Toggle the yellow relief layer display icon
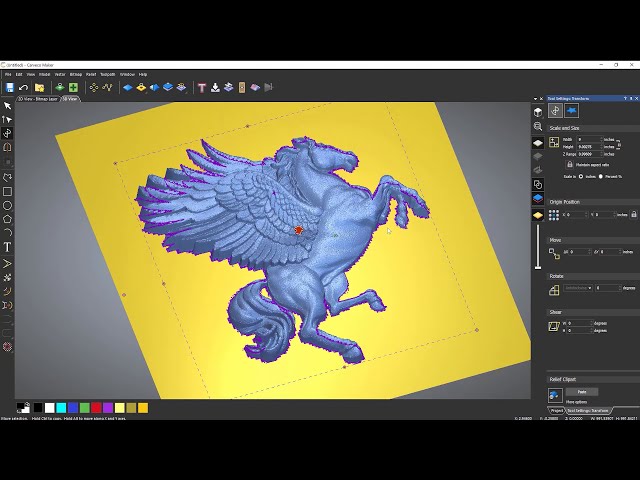Viewport: 640px width, 480px height. click(x=538, y=215)
